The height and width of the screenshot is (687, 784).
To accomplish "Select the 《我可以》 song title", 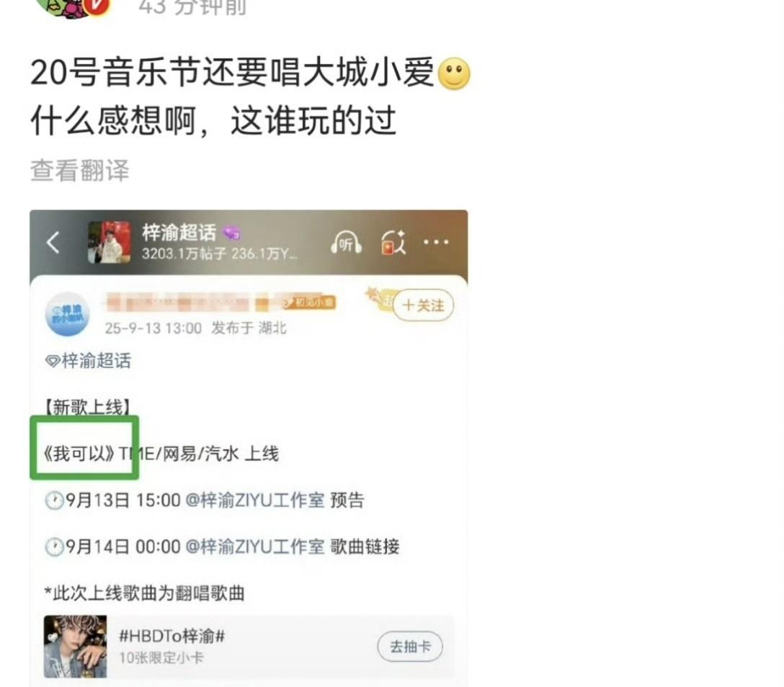I will [x=79, y=454].
